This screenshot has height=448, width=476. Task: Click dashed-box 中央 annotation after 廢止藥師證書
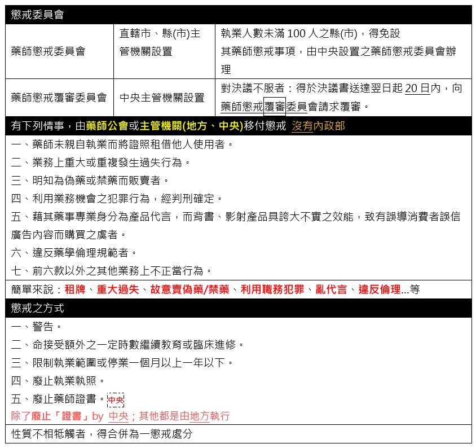point(115,400)
